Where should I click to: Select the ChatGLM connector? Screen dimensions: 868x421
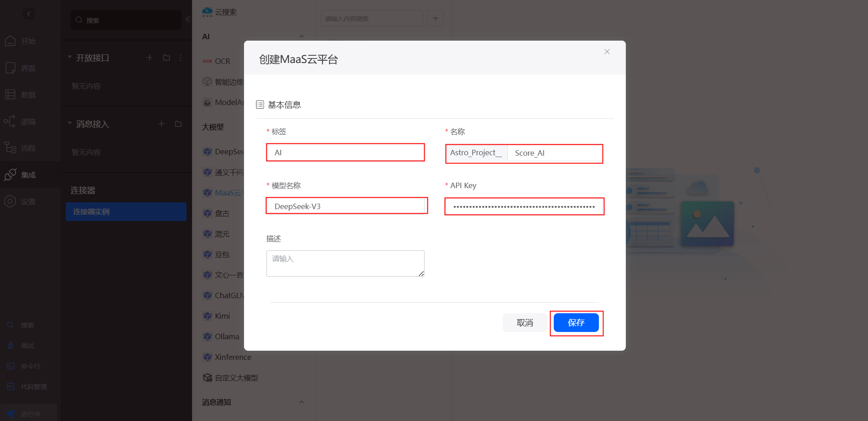pyautogui.click(x=223, y=295)
